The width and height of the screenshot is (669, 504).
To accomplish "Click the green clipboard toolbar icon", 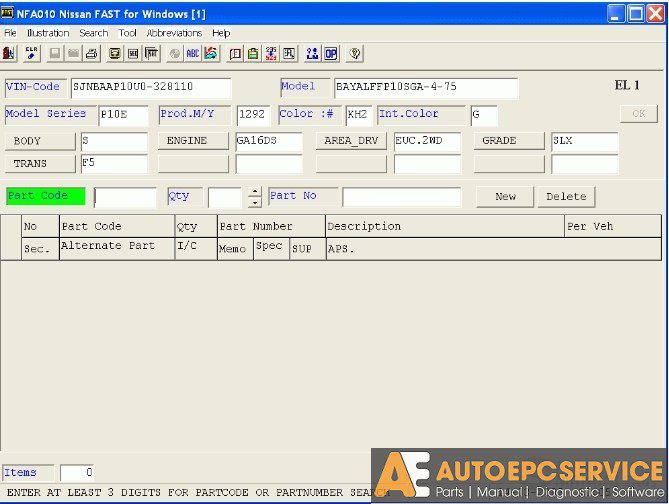I will tap(253, 54).
